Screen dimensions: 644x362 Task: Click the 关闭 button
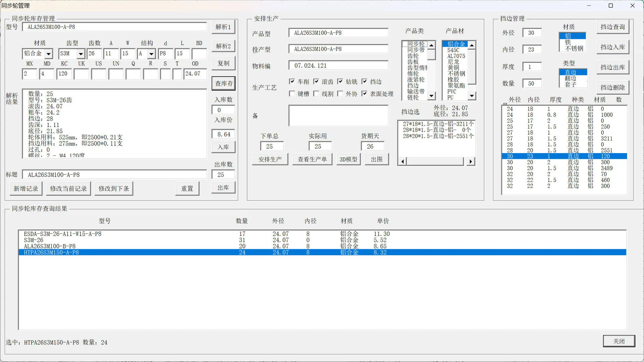pos(619,341)
